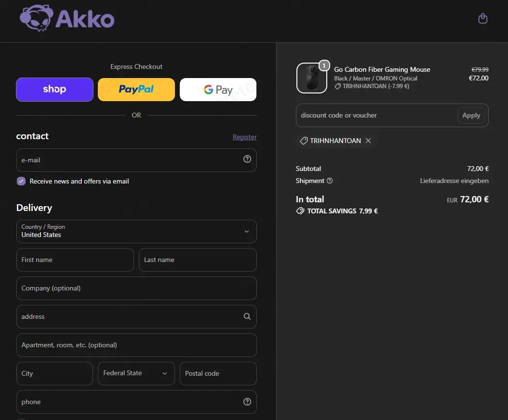Click the TOTAL SAVINGS tag icon

(x=300, y=211)
